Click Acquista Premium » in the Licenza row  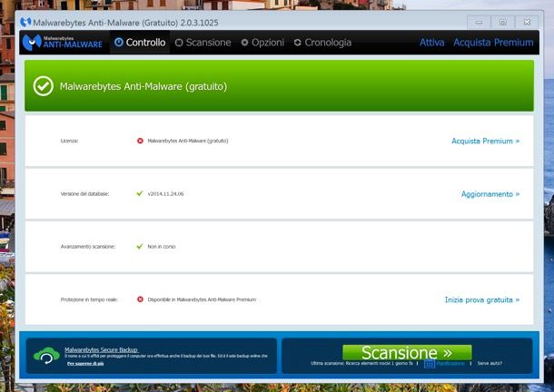[x=486, y=141]
